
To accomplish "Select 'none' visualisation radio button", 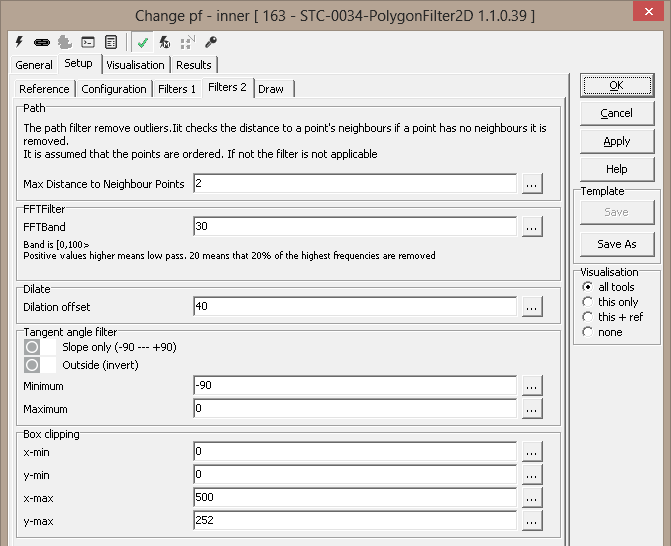I will coord(588,332).
